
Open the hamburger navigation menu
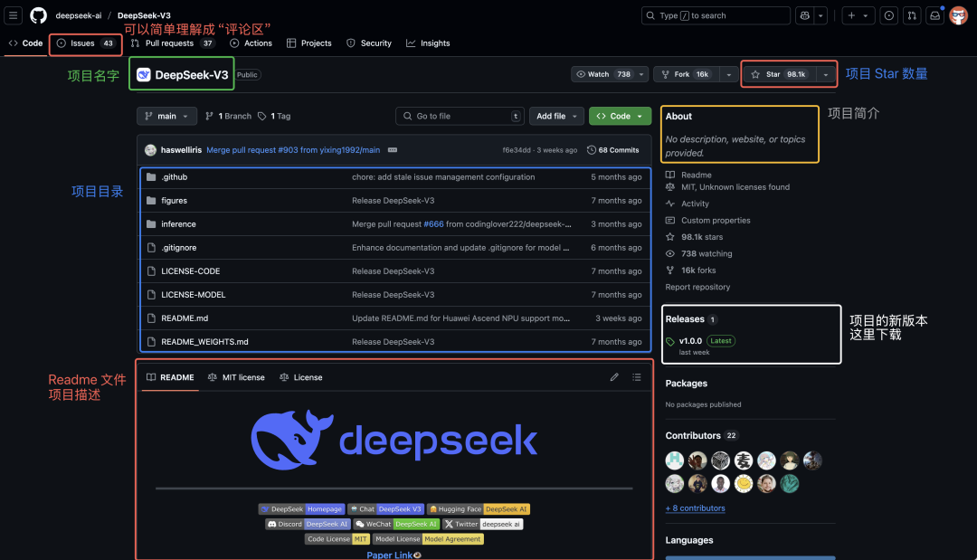(13, 15)
